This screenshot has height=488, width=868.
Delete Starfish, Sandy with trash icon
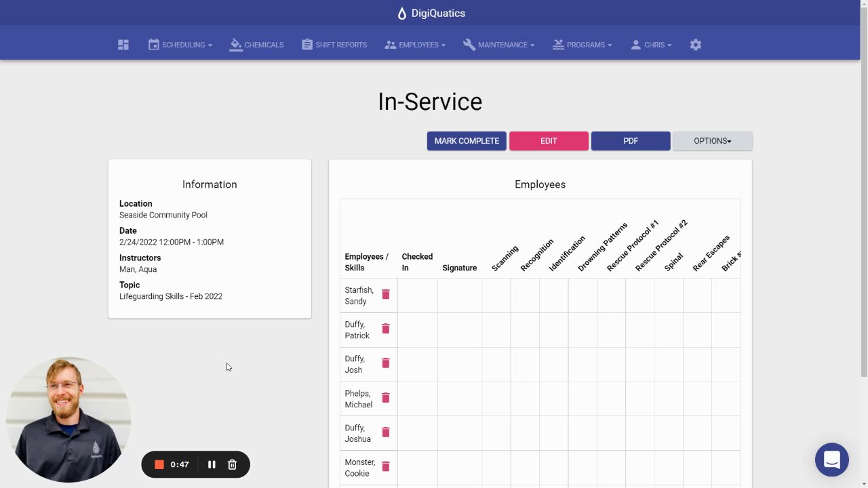tap(386, 294)
